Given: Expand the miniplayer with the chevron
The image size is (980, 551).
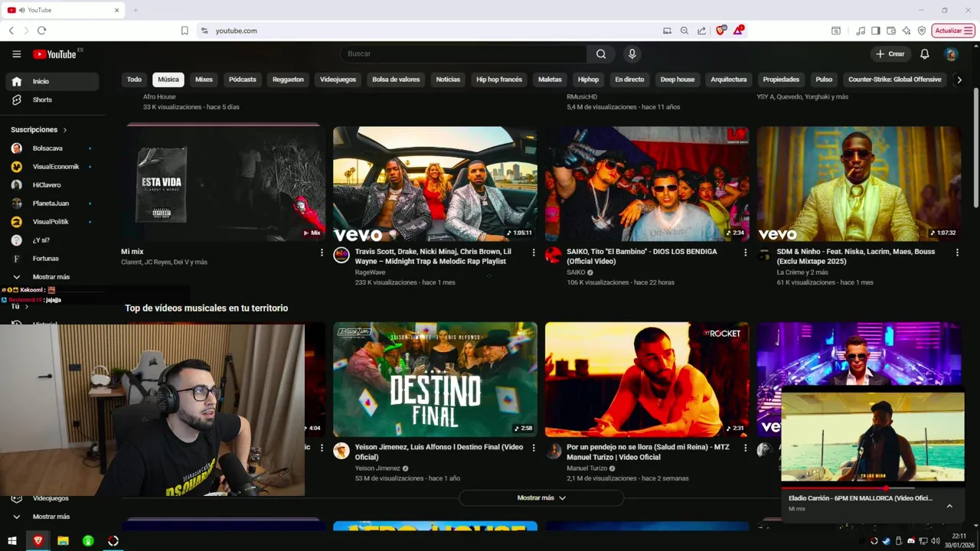Looking at the screenshot, I should [x=949, y=506].
